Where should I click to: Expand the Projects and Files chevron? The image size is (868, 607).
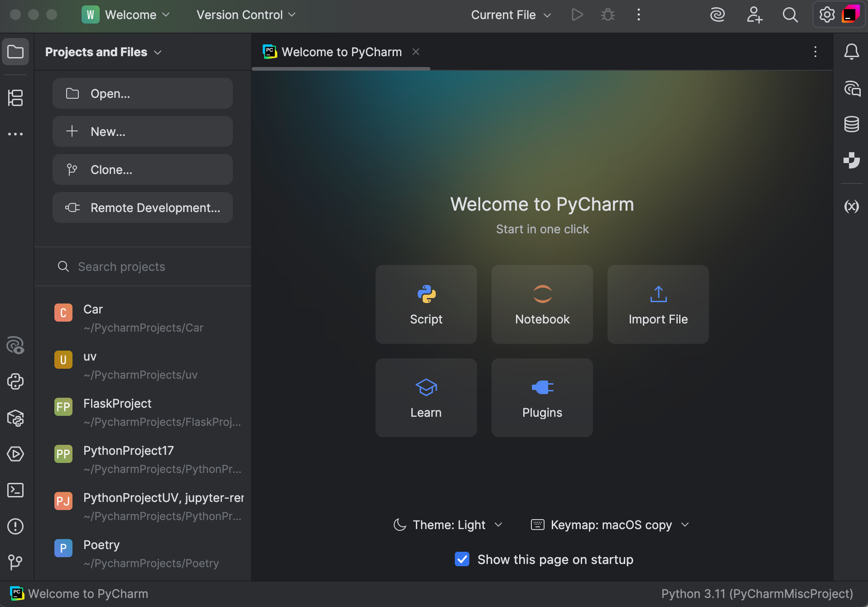click(x=158, y=52)
